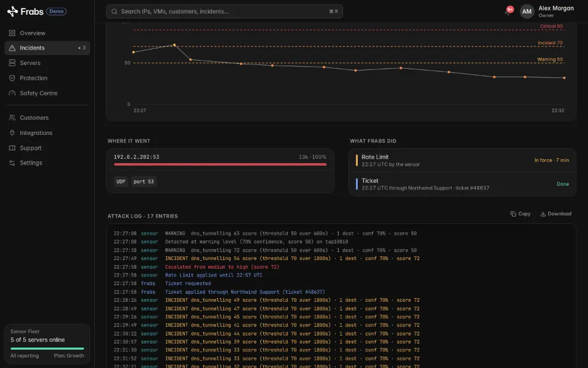Click the 22:30:57 INCIDENT log entry
The width and height of the screenshot is (588, 368).
tap(266, 342)
